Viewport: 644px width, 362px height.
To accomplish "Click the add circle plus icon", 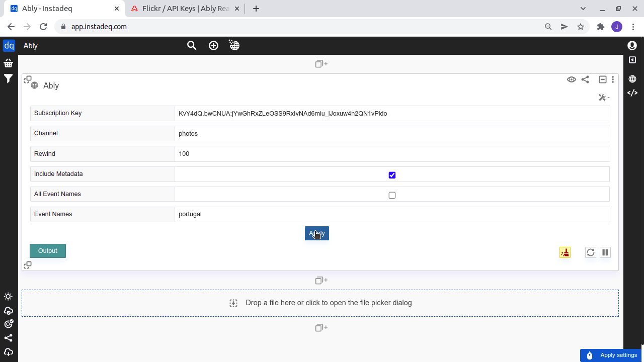I will coord(214,46).
